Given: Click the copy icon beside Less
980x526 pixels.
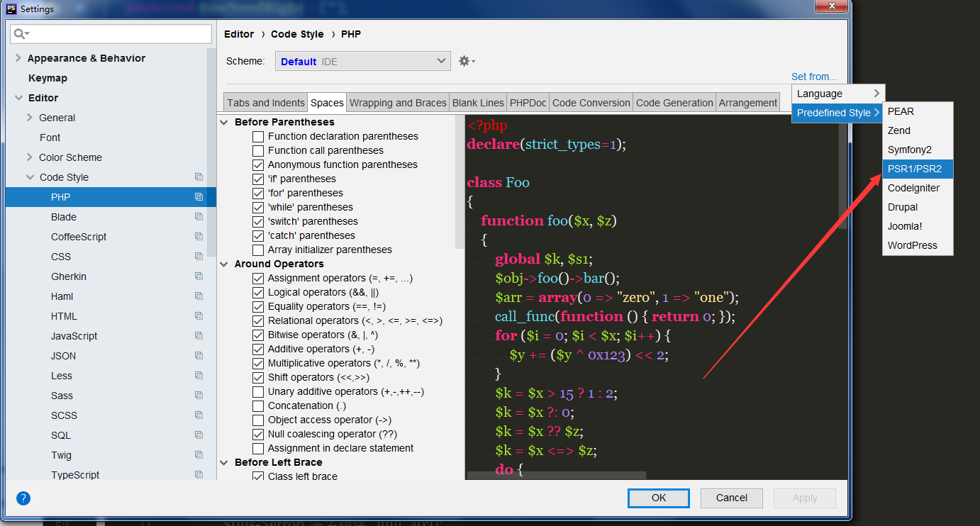Looking at the screenshot, I should click(x=199, y=376).
